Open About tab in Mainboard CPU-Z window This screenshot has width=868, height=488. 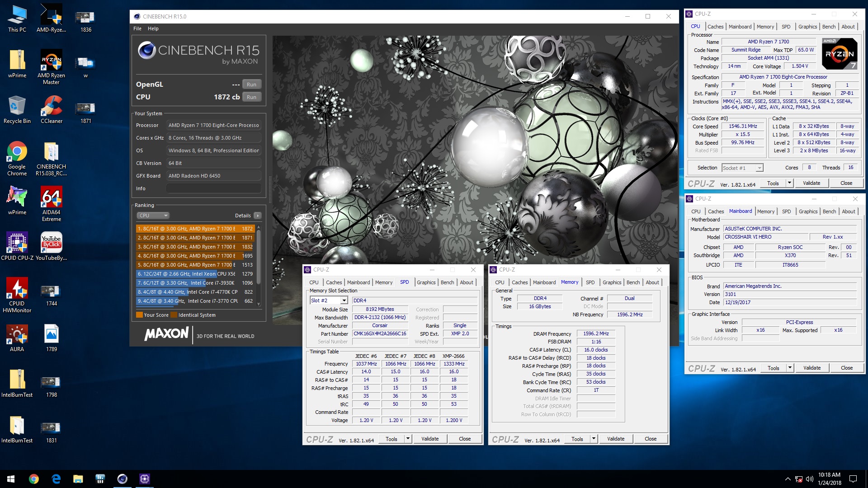(x=849, y=211)
